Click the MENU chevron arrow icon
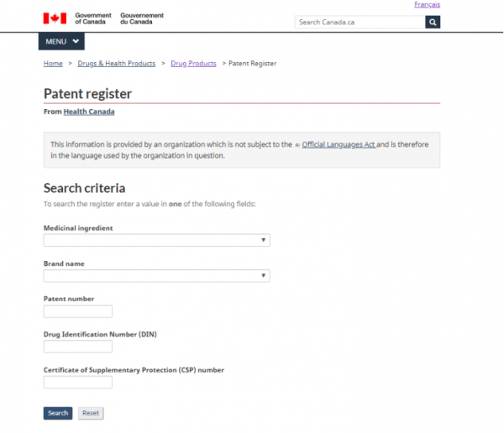This screenshot has height=433, width=504. [x=76, y=41]
